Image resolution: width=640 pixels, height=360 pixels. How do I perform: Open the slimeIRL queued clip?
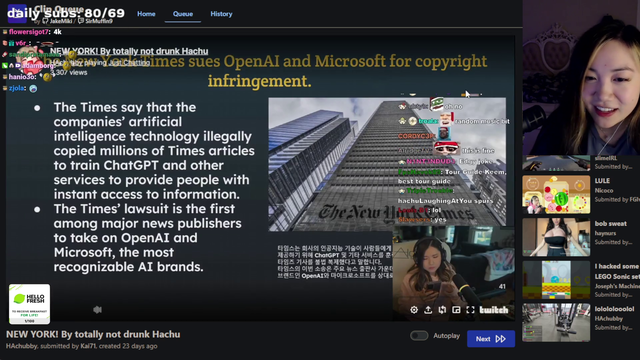pos(556,163)
